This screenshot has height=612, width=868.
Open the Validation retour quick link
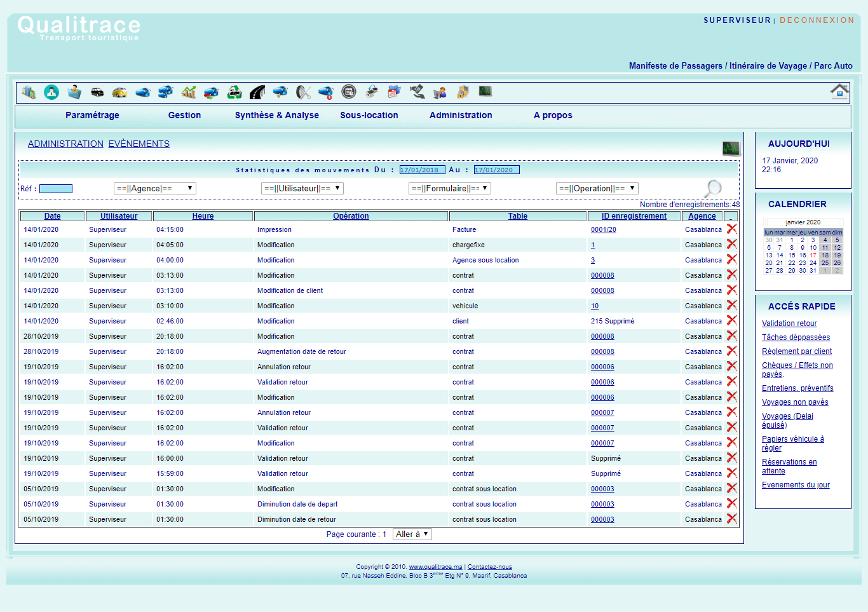tap(789, 323)
